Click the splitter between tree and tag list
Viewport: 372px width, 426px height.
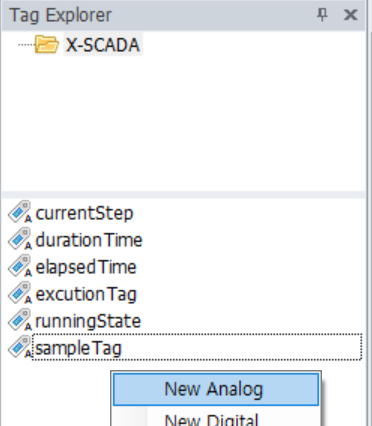(x=183, y=195)
